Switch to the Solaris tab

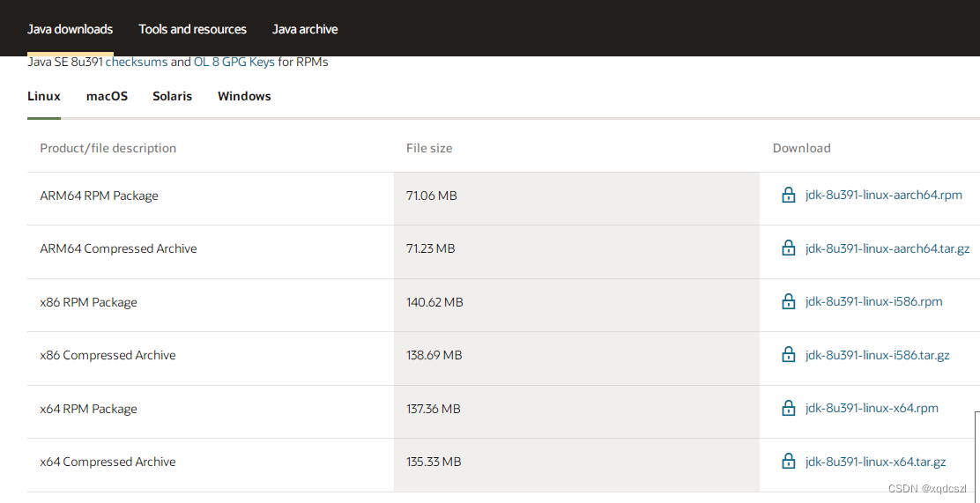click(172, 96)
